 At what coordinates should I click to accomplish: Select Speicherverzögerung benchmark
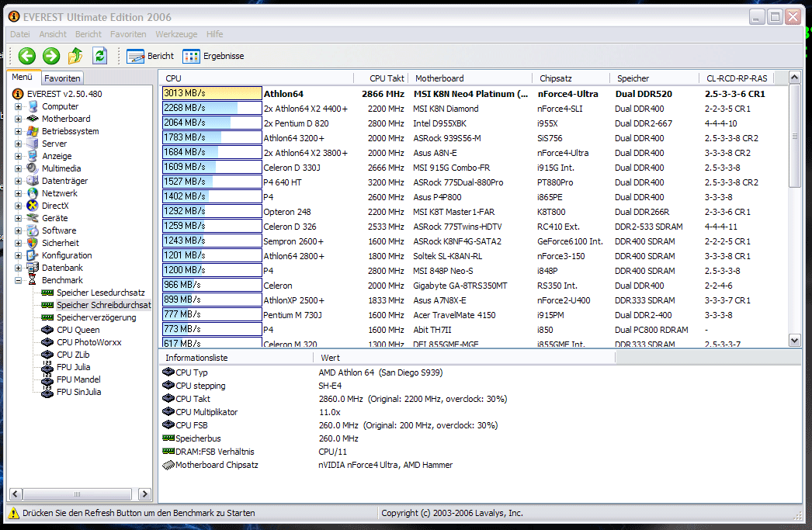[x=96, y=317]
